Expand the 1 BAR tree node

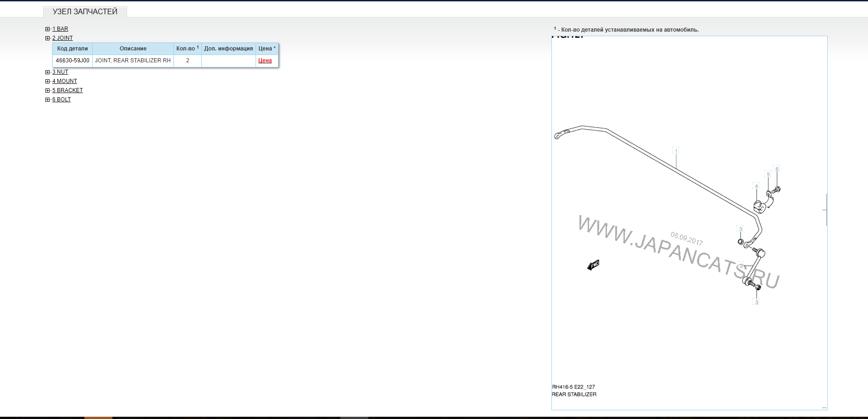click(x=48, y=29)
